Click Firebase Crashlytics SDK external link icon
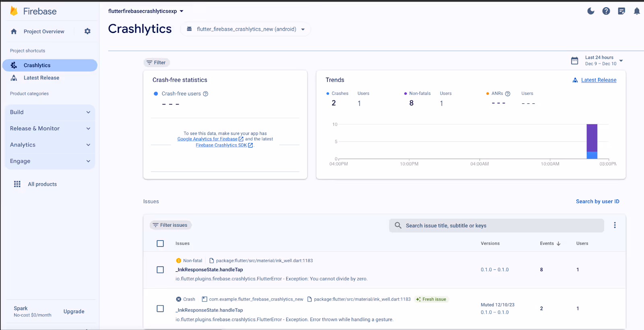 [250, 145]
